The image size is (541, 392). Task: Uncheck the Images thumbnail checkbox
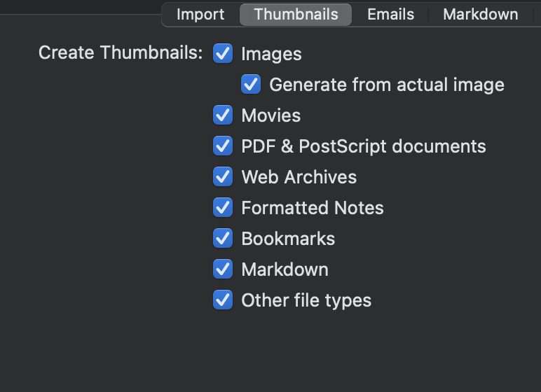(223, 54)
